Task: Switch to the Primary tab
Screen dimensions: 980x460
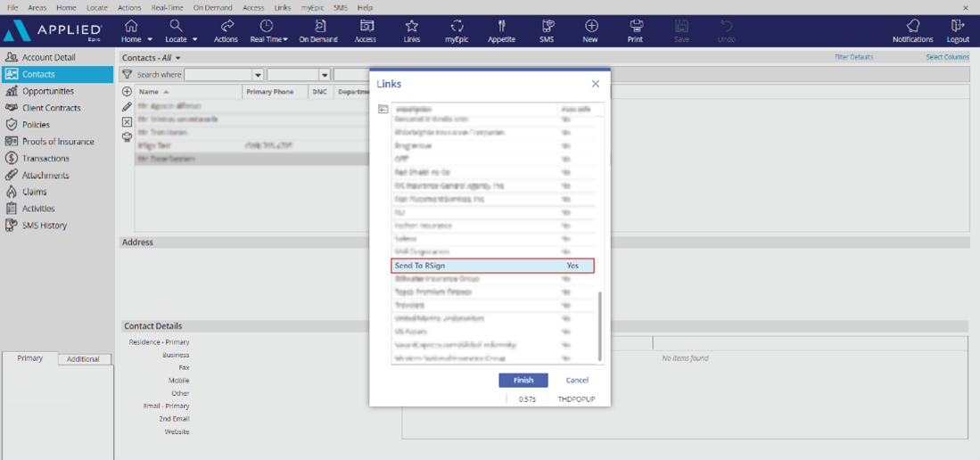Action: point(30,358)
